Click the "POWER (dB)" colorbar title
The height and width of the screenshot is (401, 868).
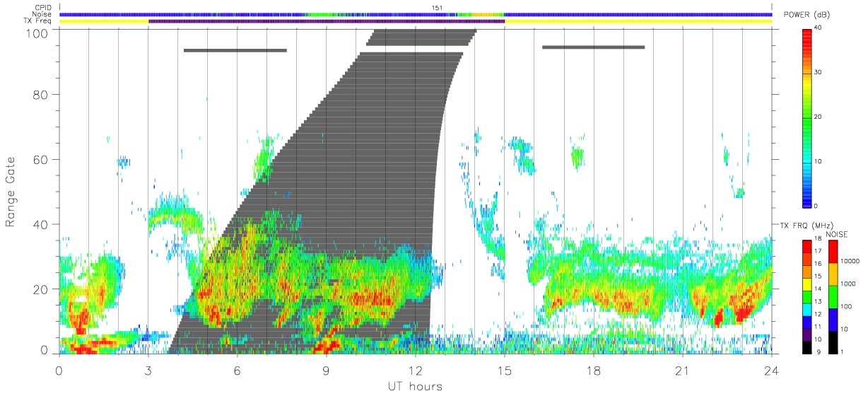click(807, 15)
